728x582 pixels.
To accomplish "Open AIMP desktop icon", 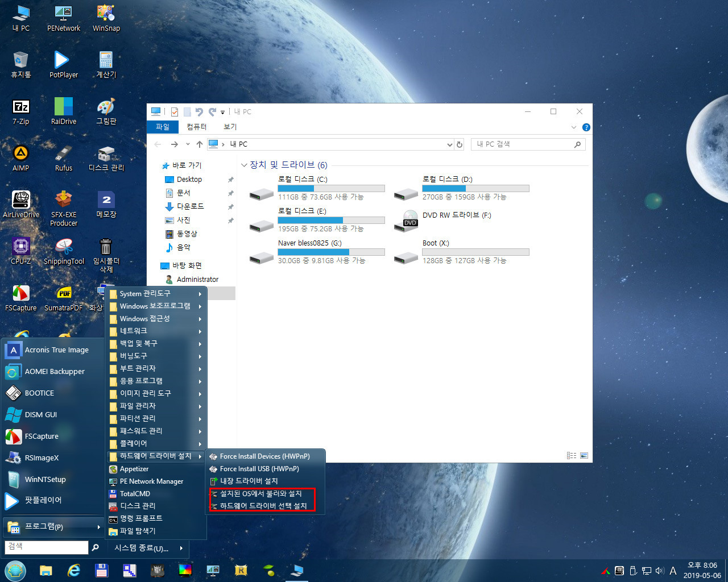I will pos(20,159).
